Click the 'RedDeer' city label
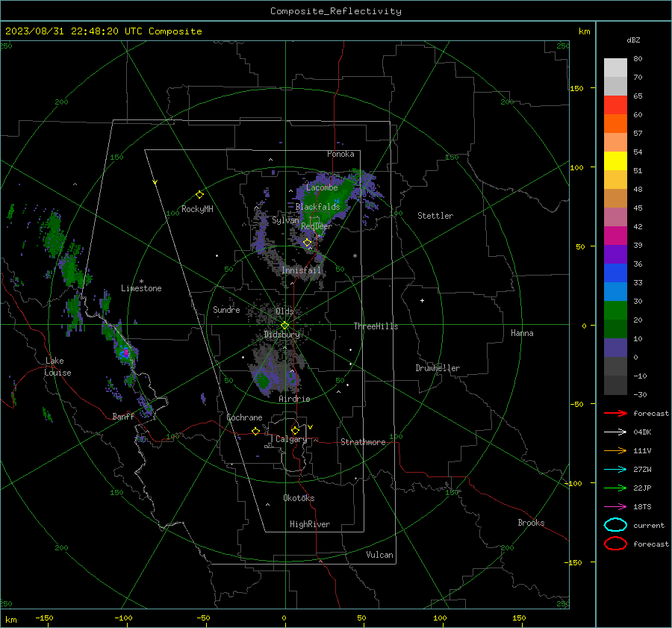Screen dimensions: 672x628 [317, 226]
